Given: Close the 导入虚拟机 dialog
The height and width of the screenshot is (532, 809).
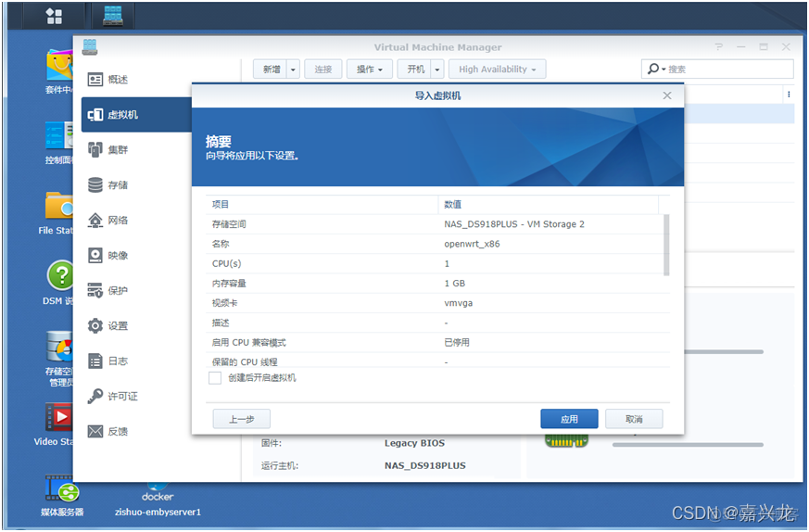Looking at the screenshot, I should 666,95.
